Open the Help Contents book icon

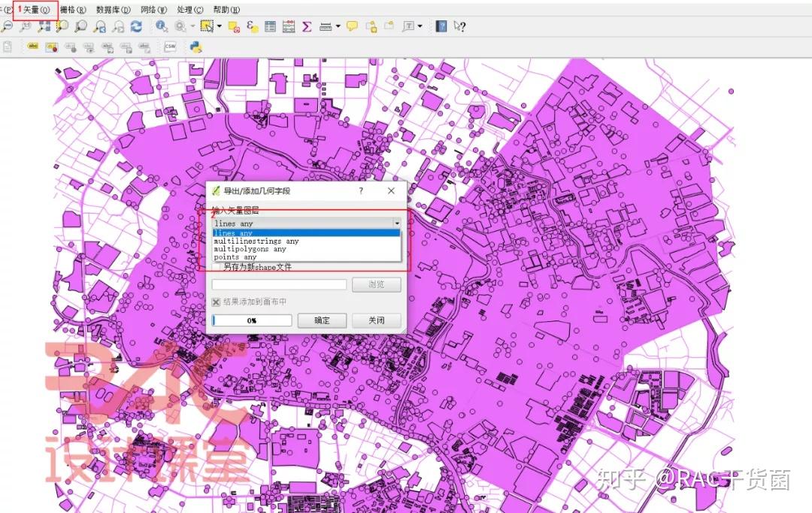[441, 26]
